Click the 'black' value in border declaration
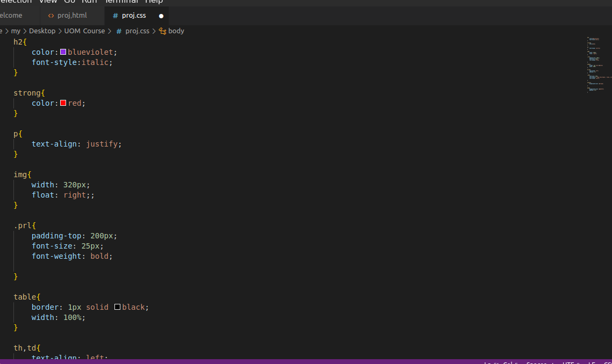This screenshot has height=364, width=612. pyautogui.click(x=133, y=307)
